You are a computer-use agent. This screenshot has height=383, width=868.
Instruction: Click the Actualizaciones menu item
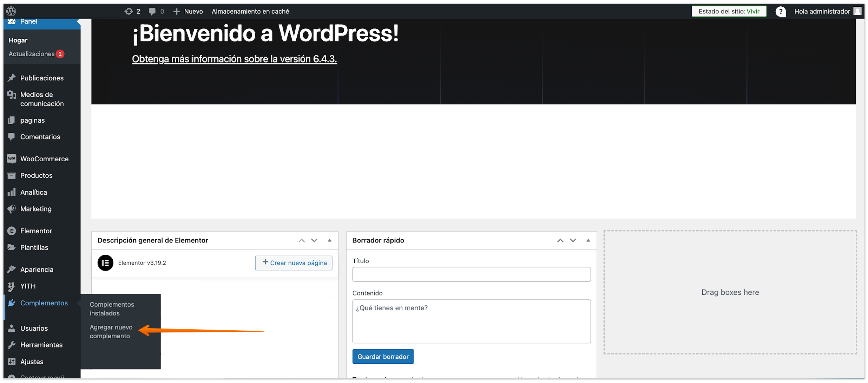32,54
